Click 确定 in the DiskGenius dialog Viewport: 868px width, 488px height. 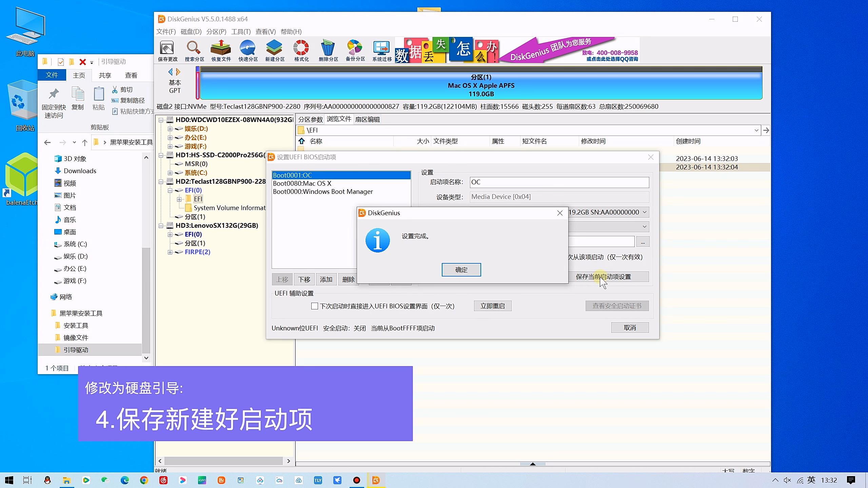pyautogui.click(x=461, y=270)
